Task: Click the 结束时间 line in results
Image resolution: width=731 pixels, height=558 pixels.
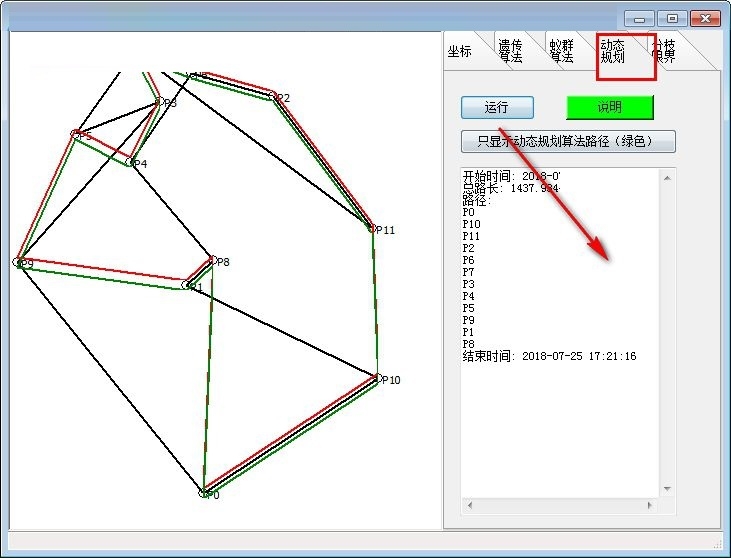Action: point(549,356)
